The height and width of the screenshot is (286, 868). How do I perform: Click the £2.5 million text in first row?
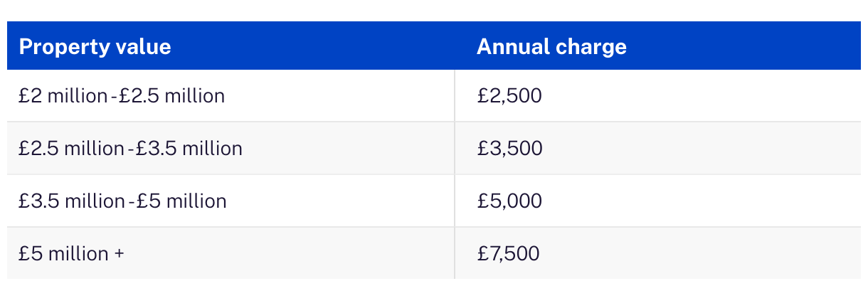(171, 95)
